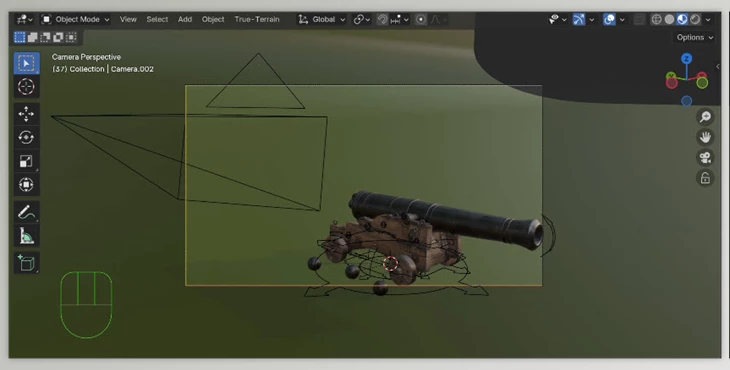Viewport: 730px width, 370px height.
Task: Activate the Cursor tool
Action: [27, 87]
